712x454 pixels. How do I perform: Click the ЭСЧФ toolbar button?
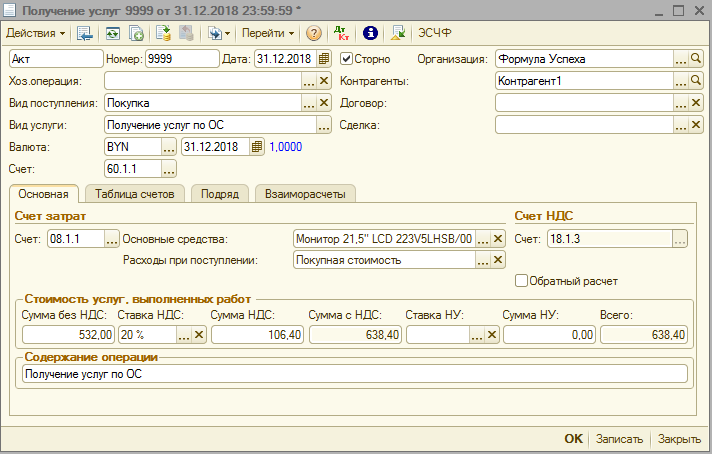pyautogui.click(x=435, y=33)
